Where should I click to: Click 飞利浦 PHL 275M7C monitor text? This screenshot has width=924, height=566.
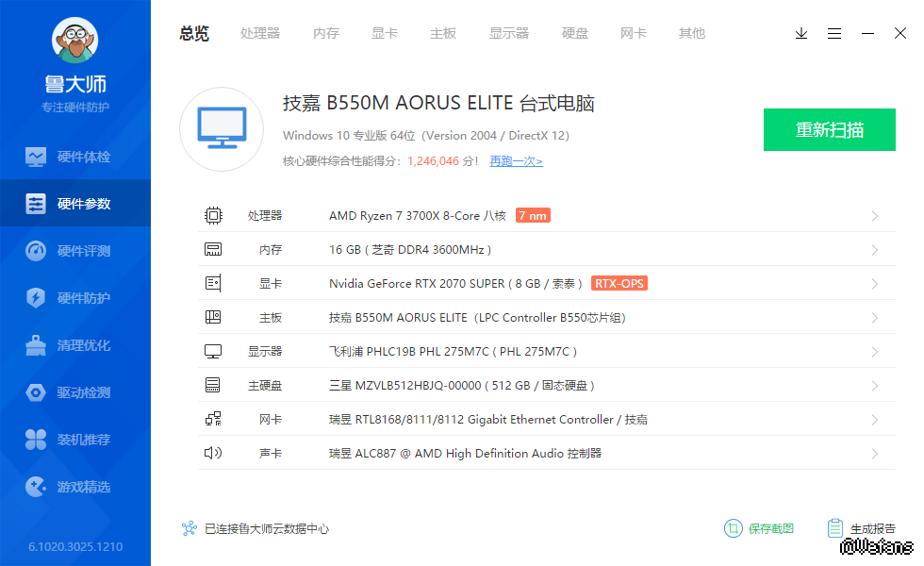click(x=453, y=352)
